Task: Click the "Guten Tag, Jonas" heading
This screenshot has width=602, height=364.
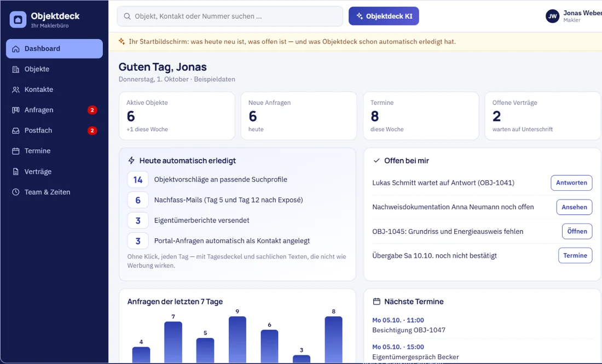Action: [x=163, y=67]
